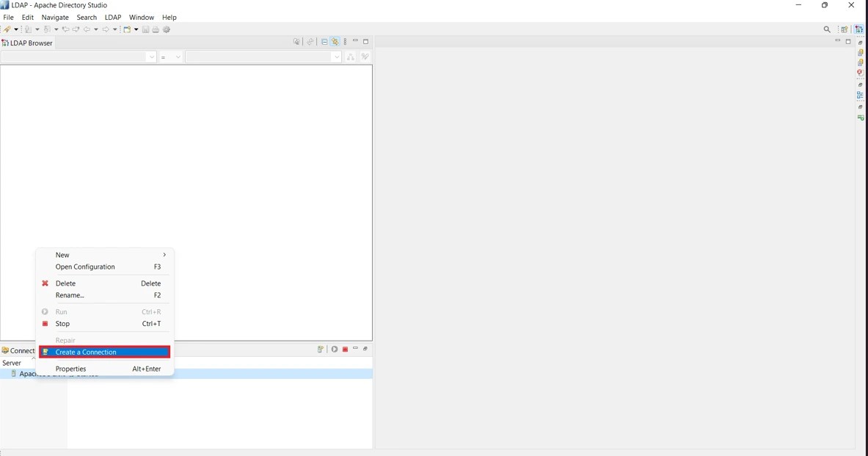Viewport: 868px width, 456px height.
Task: Choose Rename... from the context menu
Action: pyautogui.click(x=105, y=295)
